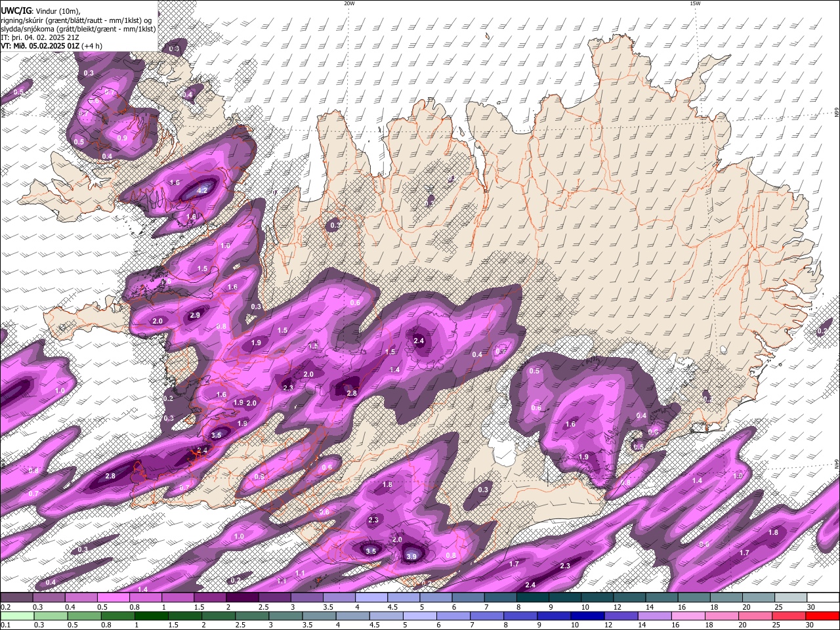840x630 pixels.
Task: Click the 3.9 precipitation value on south coast
Action: [411, 556]
